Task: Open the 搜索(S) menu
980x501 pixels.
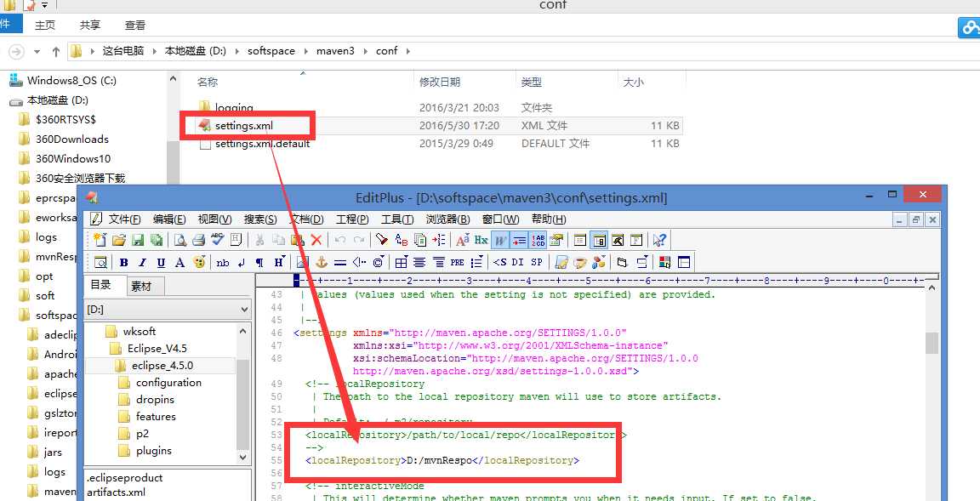Action: (x=260, y=219)
